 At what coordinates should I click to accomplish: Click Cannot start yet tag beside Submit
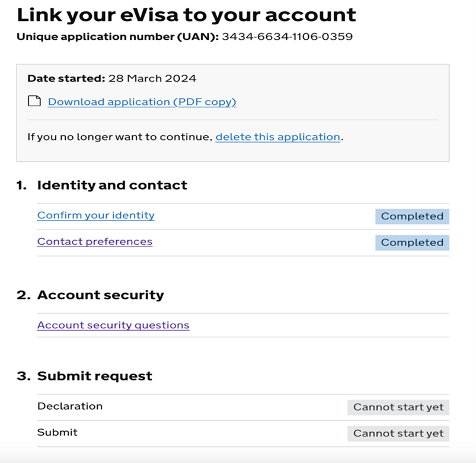tap(398, 433)
